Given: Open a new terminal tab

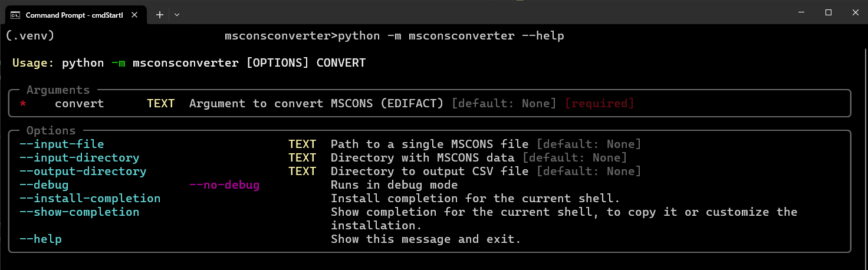Looking at the screenshot, I should point(159,15).
